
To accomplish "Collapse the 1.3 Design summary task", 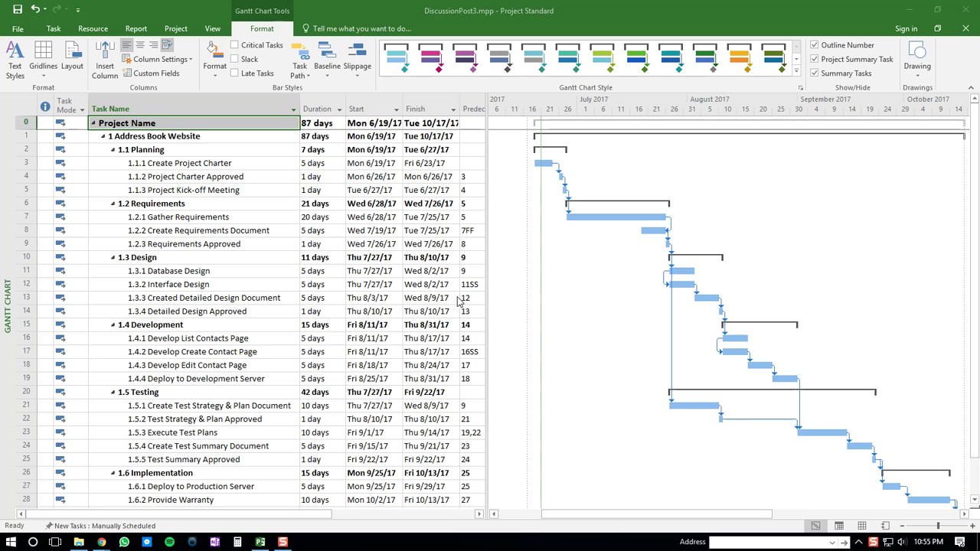I will (x=113, y=257).
